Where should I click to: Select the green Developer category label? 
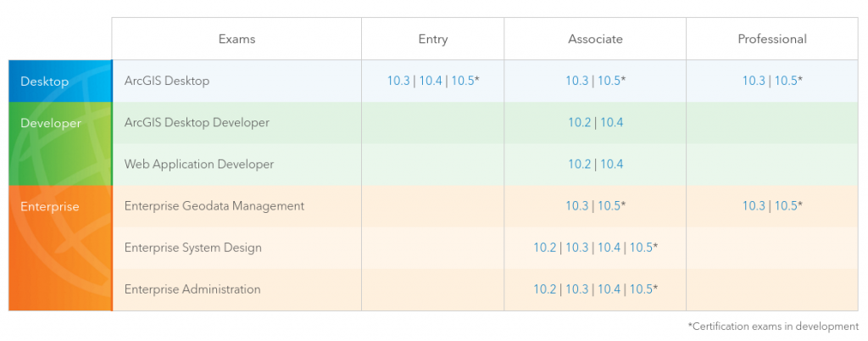tap(51, 123)
